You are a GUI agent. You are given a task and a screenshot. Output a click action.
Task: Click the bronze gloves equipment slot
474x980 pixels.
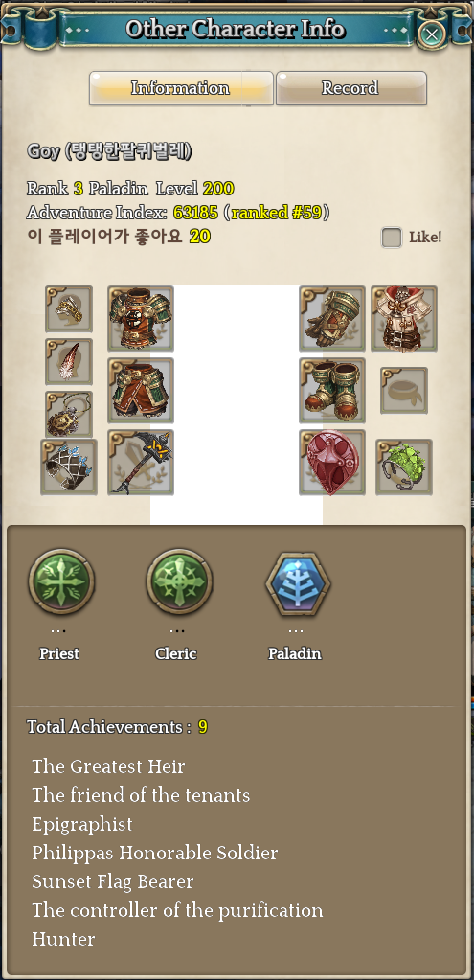click(332, 319)
